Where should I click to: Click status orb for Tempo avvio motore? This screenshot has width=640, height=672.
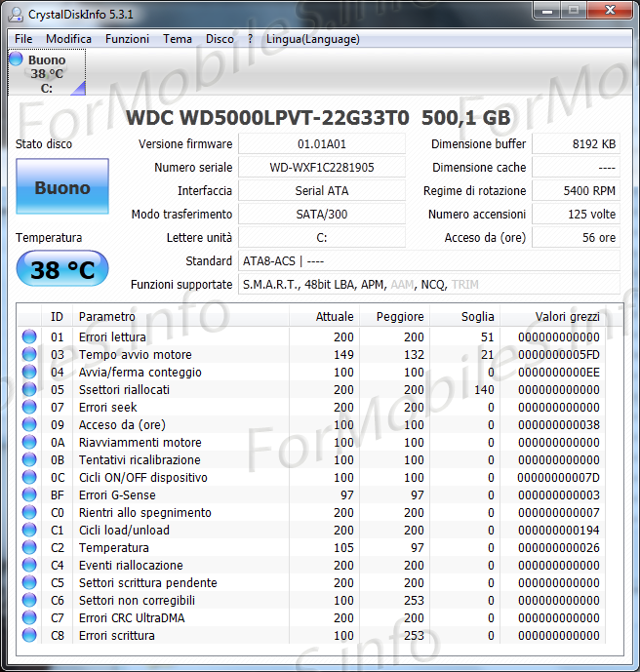29,355
